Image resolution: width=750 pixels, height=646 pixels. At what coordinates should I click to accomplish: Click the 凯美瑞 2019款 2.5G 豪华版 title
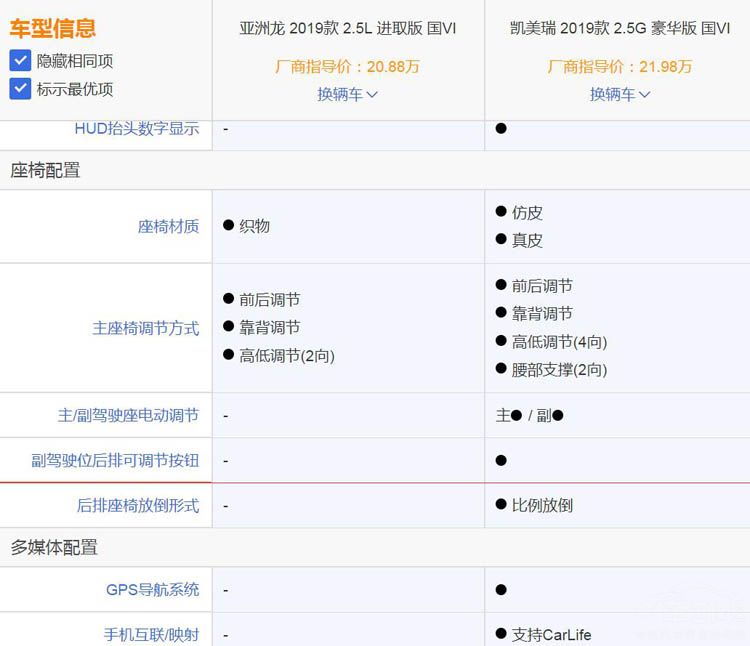pyautogui.click(x=619, y=29)
